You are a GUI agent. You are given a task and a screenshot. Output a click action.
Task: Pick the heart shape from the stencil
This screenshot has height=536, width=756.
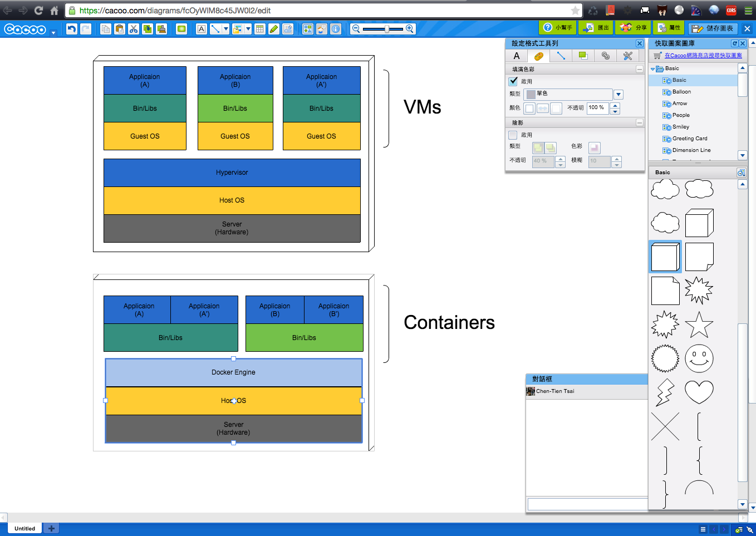(699, 392)
